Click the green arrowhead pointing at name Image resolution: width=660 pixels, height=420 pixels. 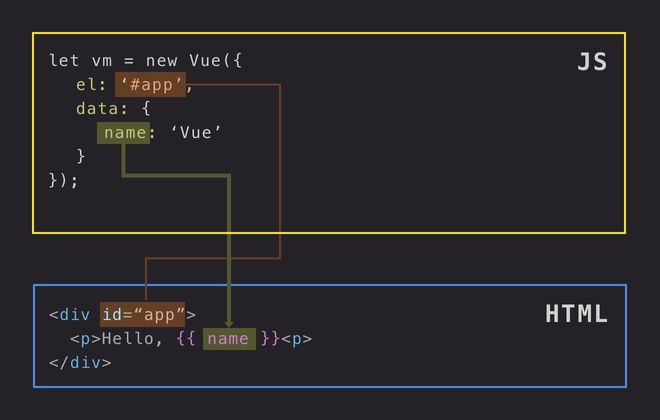(229, 322)
